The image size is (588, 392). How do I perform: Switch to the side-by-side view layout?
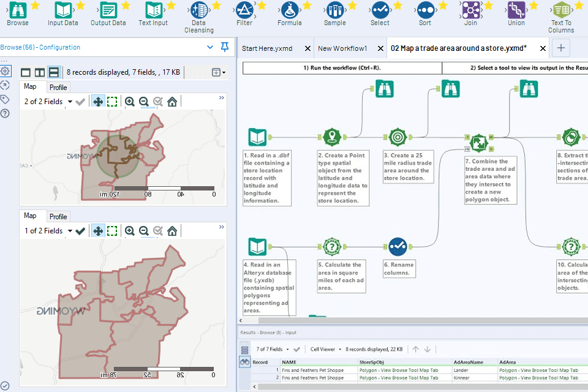click(x=40, y=72)
